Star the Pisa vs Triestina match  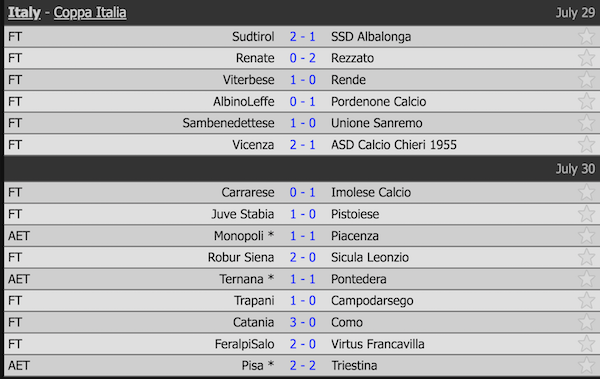pos(586,365)
